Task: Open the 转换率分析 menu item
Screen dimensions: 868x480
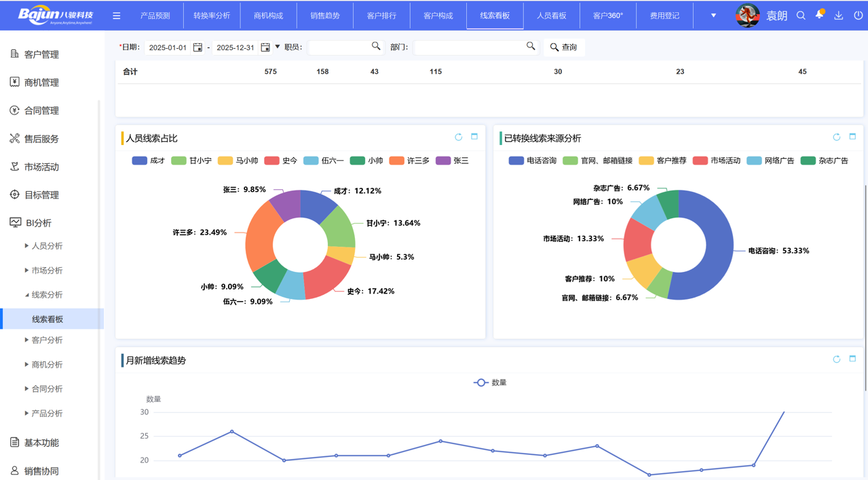Action: click(212, 15)
